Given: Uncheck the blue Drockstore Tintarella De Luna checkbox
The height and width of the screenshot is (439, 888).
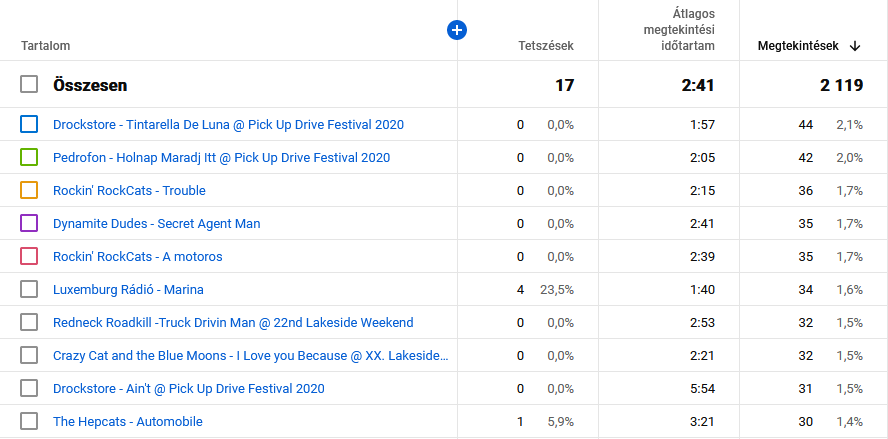Looking at the screenshot, I should click(x=29, y=124).
